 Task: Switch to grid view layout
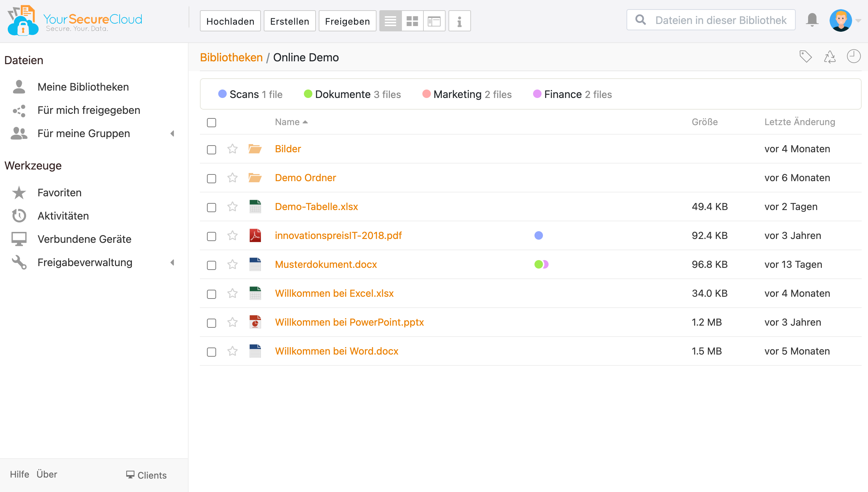412,21
